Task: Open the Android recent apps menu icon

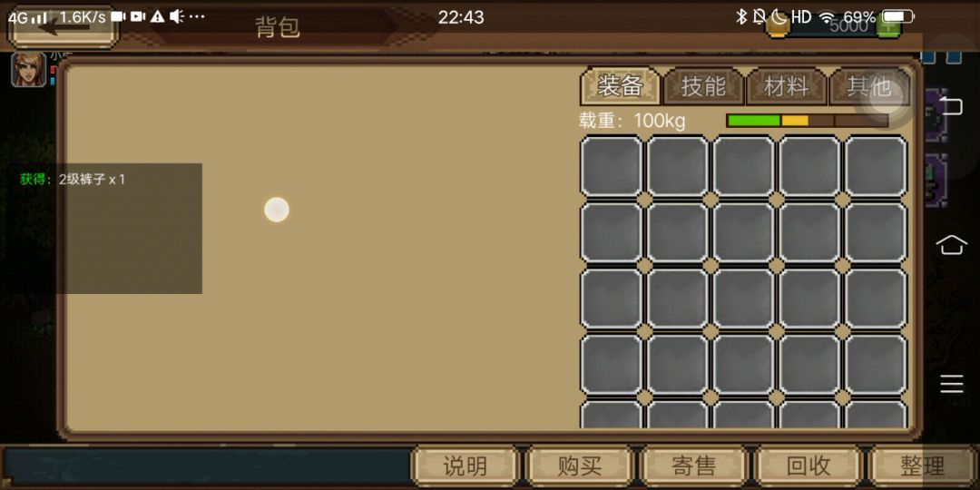Action: pos(951,383)
